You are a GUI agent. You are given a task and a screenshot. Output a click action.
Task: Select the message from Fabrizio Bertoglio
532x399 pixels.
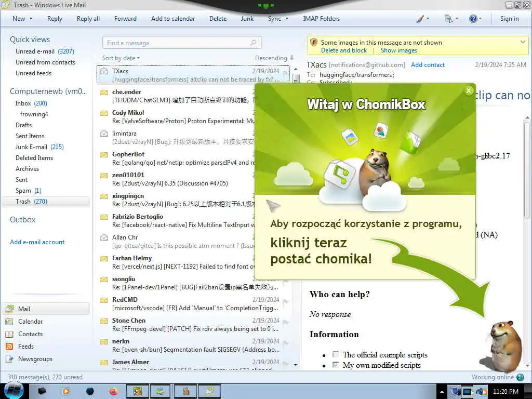[177, 221]
